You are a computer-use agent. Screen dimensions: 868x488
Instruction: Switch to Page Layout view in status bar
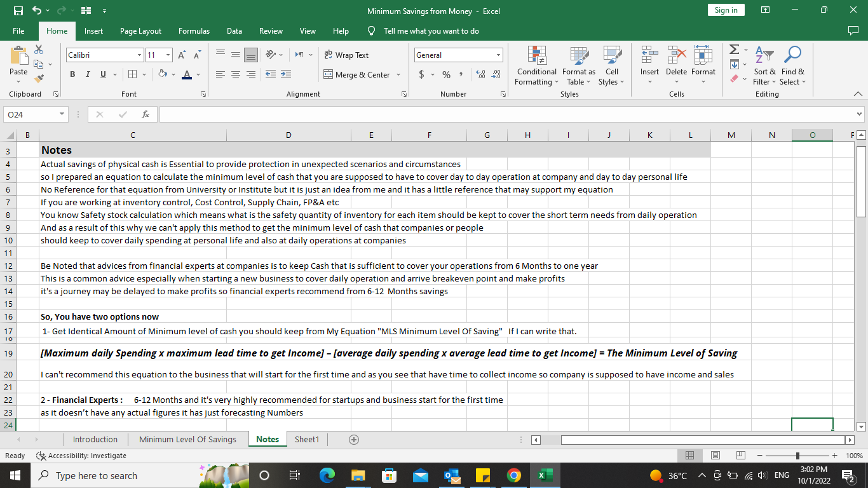(x=715, y=456)
